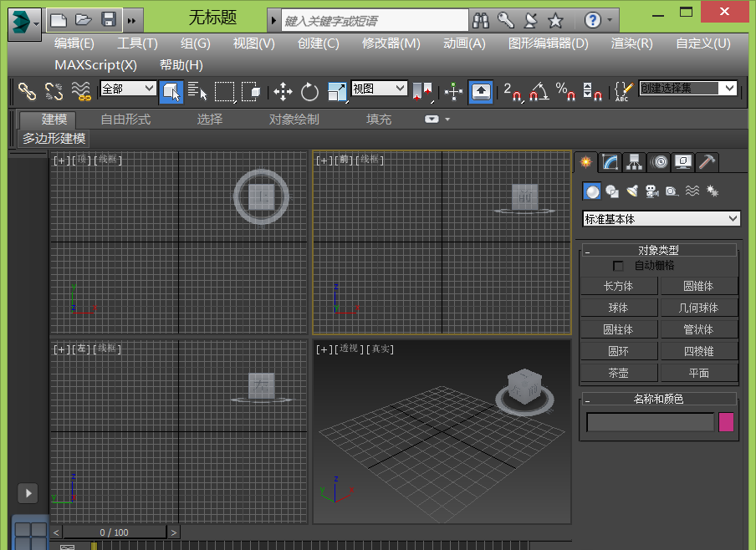
Task: Click the 长方体 button
Action: point(619,287)
